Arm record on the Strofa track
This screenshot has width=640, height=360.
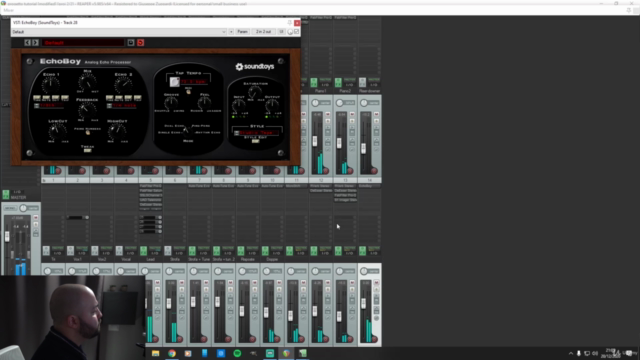click(x=179, y=339)
